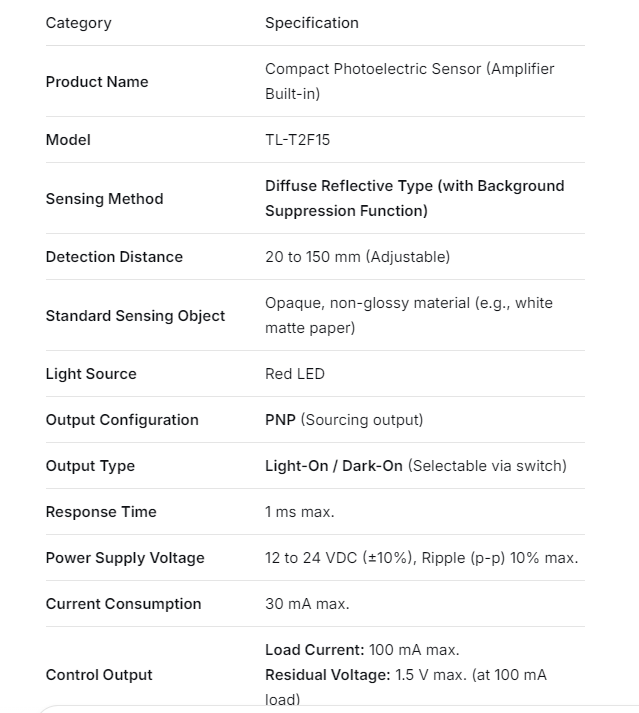Click the "1 ms max." value
Image resolution: width=639 pixels, height=713 pixels.
(300, 512)
